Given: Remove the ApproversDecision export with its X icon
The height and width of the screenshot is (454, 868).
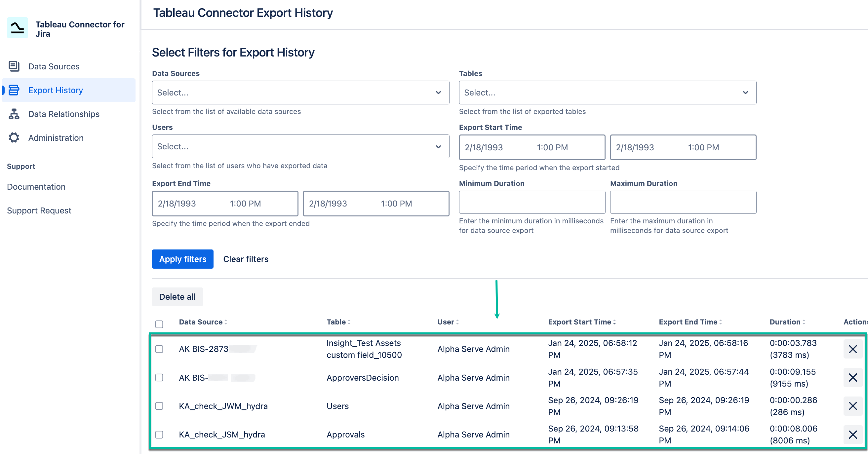Looking at the screenshot, I should (852, 378).
